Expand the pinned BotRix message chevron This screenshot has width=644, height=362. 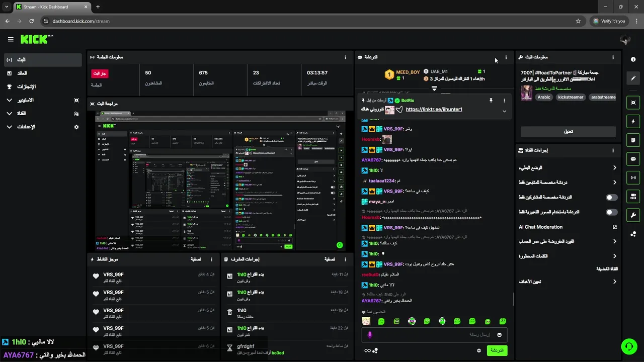[504, 112]
